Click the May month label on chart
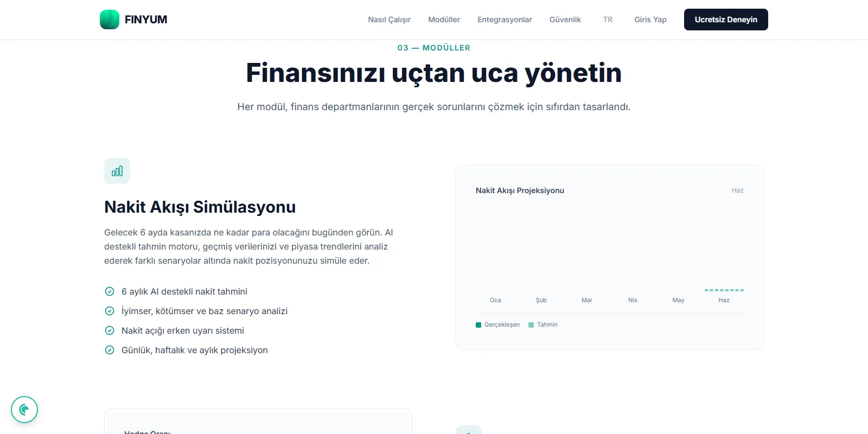 point(678,300)
